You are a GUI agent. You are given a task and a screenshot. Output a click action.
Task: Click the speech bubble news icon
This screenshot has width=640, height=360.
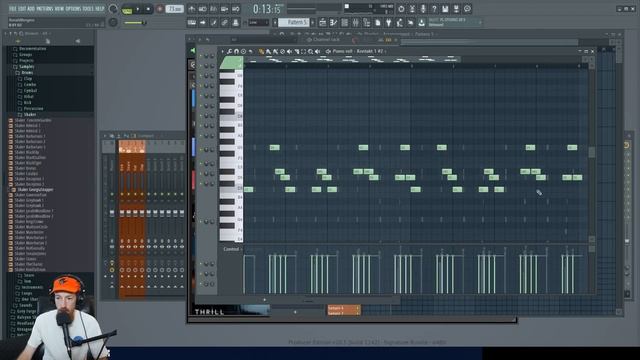(x=467, y=9)
